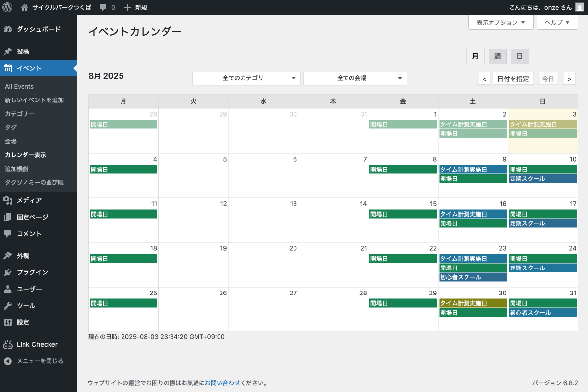This screenshot has width=588, height=392.
Task: Click the ユーザー person icon
Action: (8, 289)
